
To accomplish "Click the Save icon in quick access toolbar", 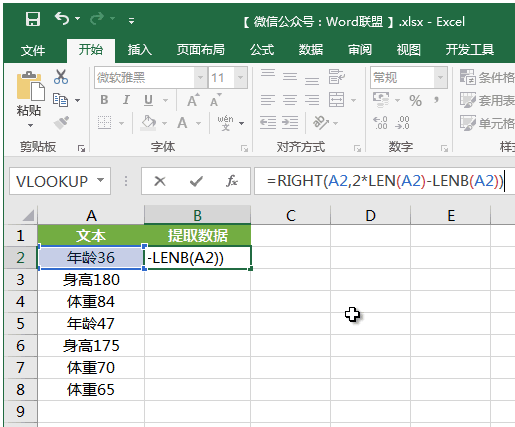I will [x=33, y=19].
